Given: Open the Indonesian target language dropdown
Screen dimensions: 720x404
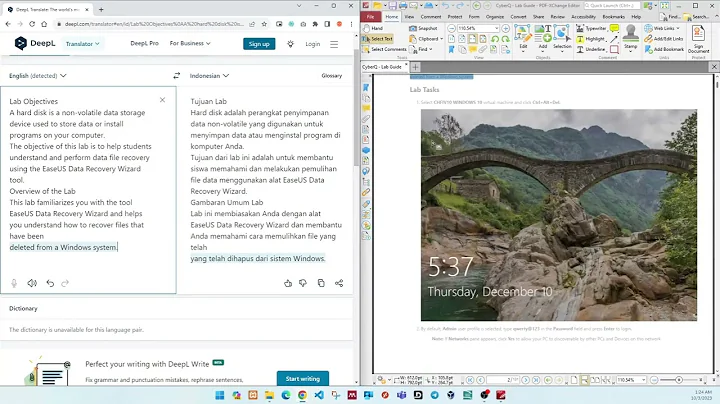Looking at the screenshot, I should [x=209, y=76].
